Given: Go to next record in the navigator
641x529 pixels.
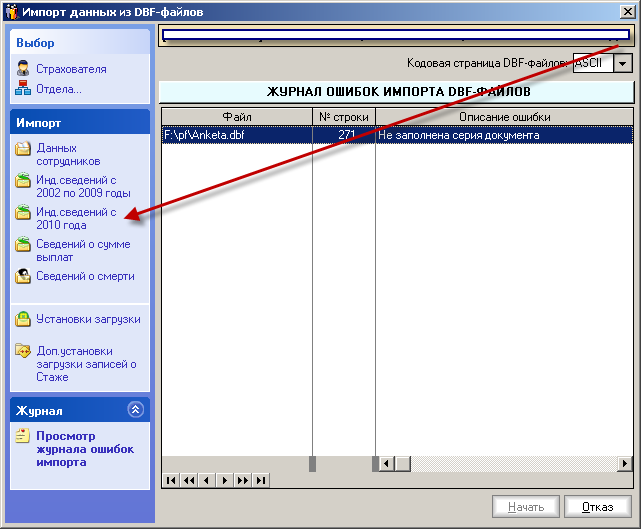Looking at the screenshot, I should tap(225, 480).
